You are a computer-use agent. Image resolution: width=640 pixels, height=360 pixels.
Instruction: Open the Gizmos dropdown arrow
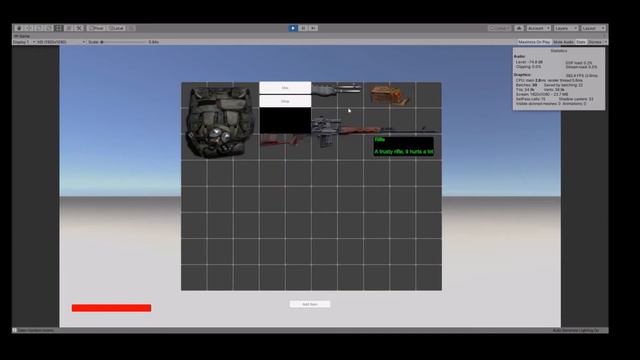605,42
